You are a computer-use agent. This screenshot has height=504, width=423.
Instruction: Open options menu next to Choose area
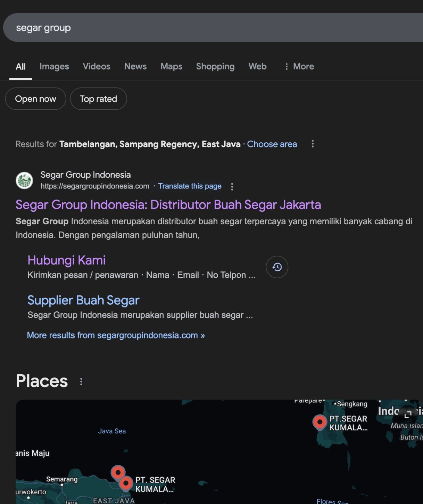coord(313,144)
